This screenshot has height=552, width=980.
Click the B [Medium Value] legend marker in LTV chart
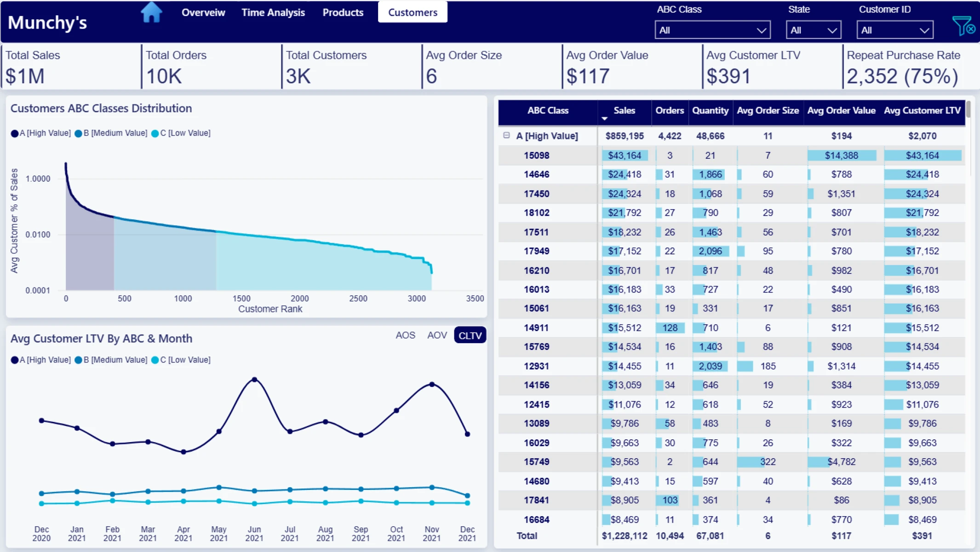tap(78, 360)
